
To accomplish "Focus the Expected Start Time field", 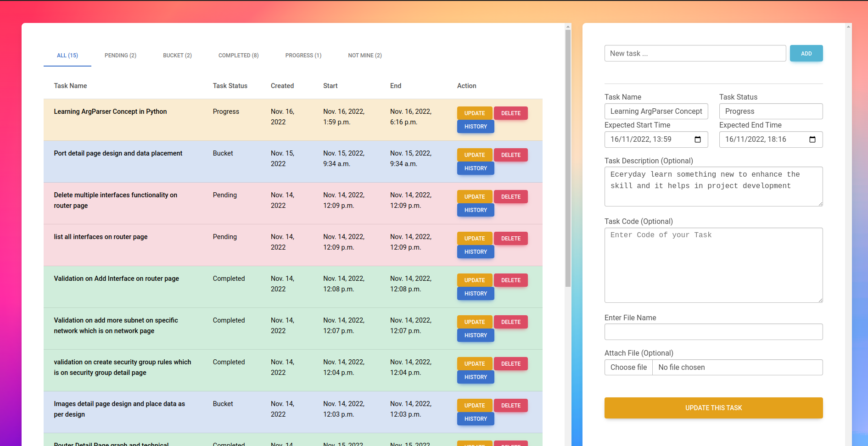I will pos(656,139).
